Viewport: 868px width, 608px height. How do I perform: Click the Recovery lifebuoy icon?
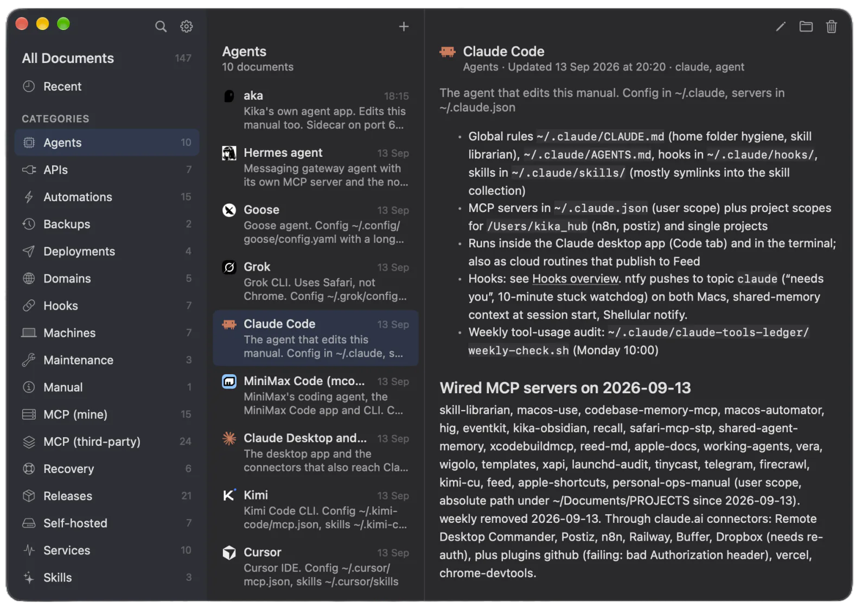(x=29, y=469)
